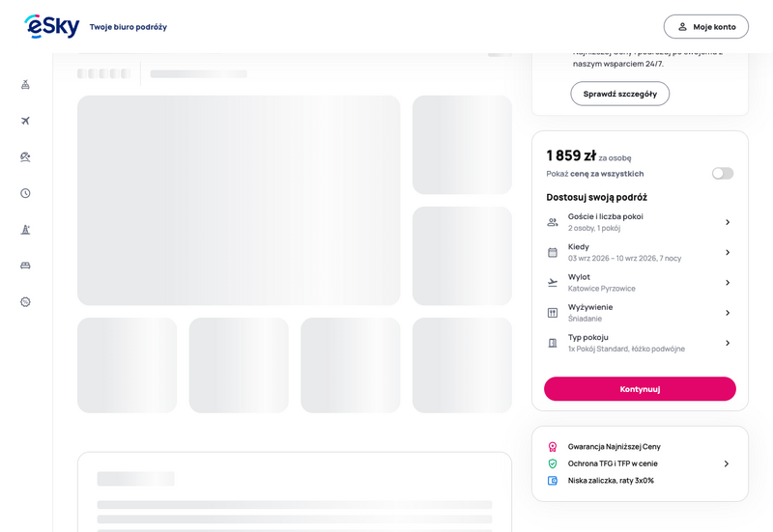Open the beach umbrella holidays icon
Viewport: 773px width, 532px height.
pos(26,157)
